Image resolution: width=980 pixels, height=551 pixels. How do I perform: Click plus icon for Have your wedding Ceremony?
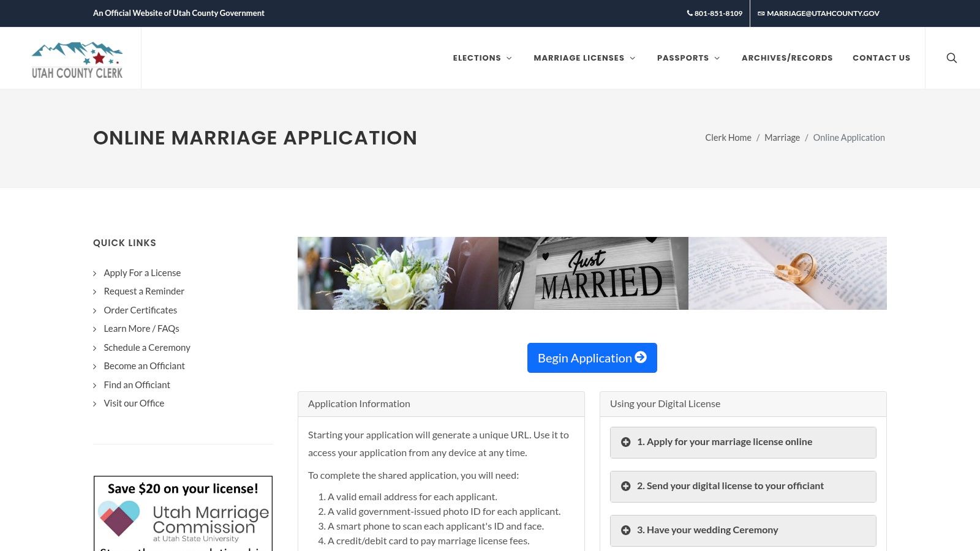[x=625, y=530]
